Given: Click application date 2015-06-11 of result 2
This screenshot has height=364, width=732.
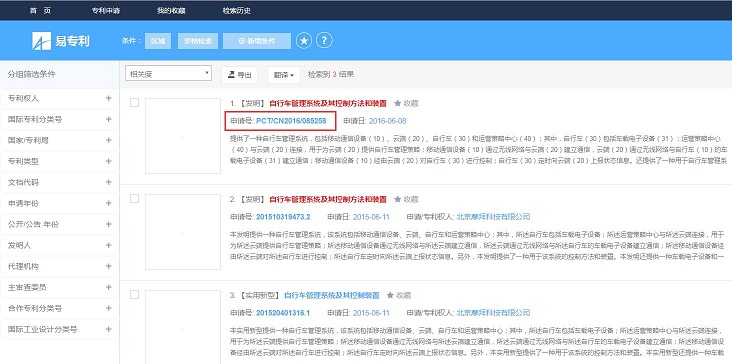Looking at the screenshot, I should (371, 217).
